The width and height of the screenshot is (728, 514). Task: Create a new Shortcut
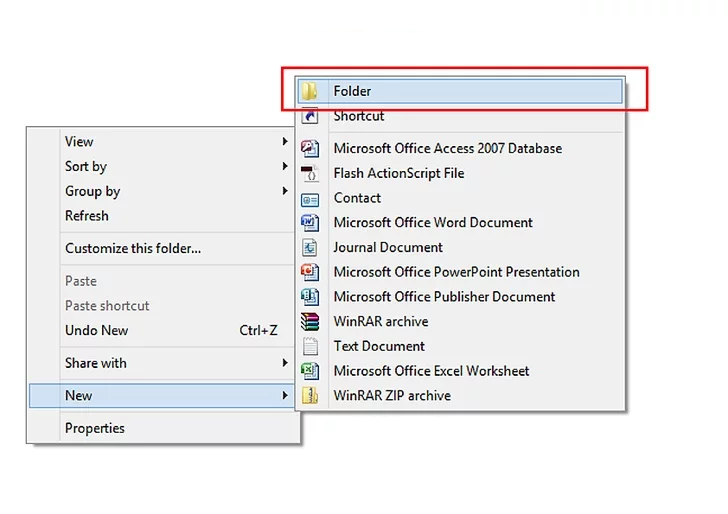(358, 116)
